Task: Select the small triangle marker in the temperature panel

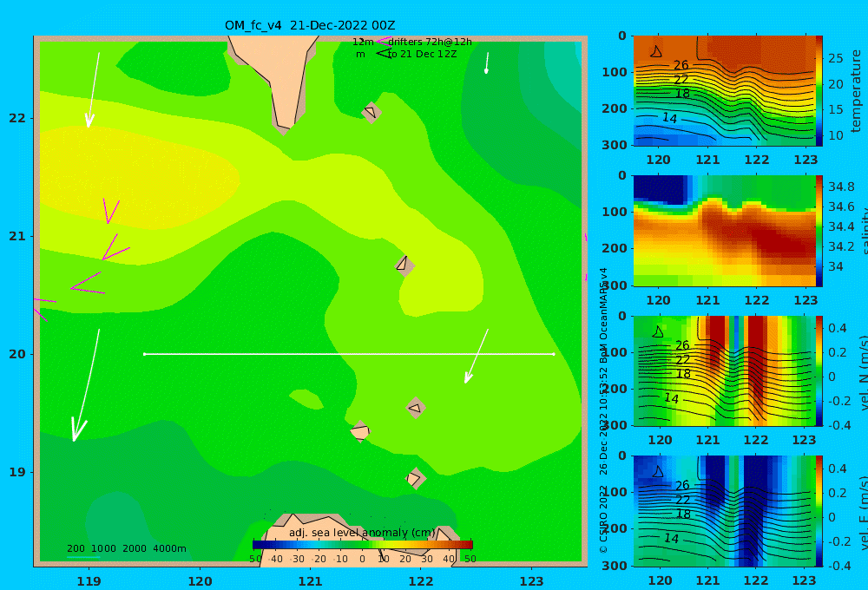Action: (656, 51)
